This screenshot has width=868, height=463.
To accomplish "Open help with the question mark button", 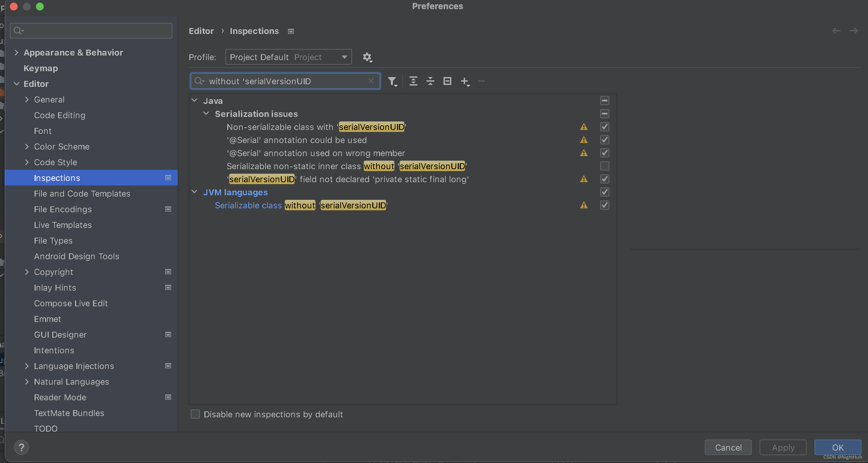I will coord(22,448).
